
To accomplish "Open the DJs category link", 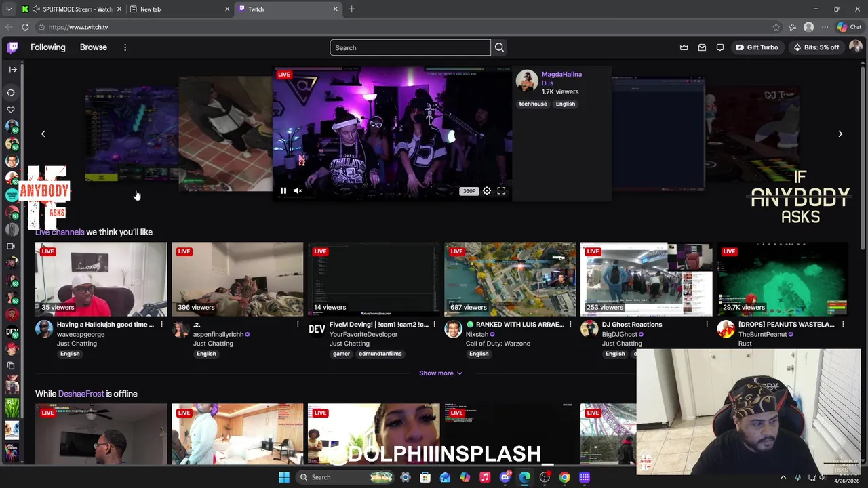I will (x=547, y=83).
